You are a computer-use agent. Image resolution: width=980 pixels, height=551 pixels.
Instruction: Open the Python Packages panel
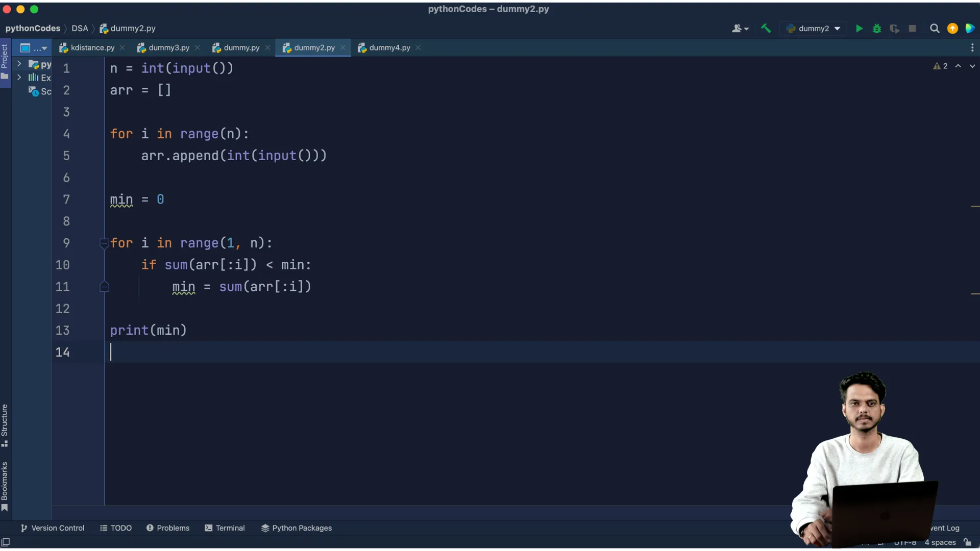point(297,528)
